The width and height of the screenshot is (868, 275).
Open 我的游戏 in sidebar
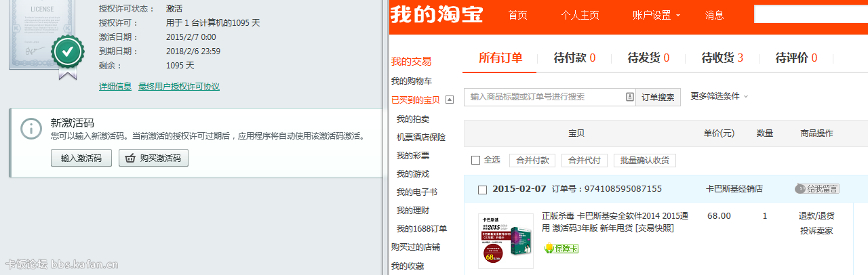coord(413,173)
